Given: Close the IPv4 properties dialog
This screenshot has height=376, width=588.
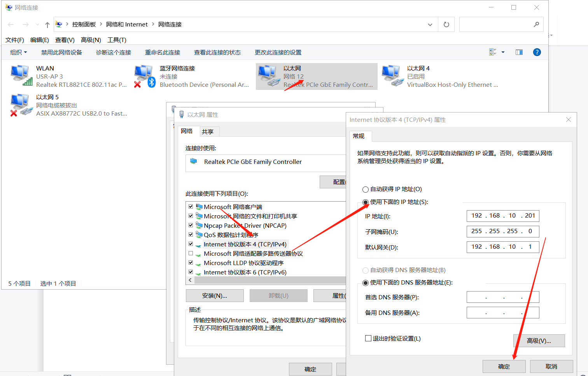Looking at the screenshot, I should [569, 119].
